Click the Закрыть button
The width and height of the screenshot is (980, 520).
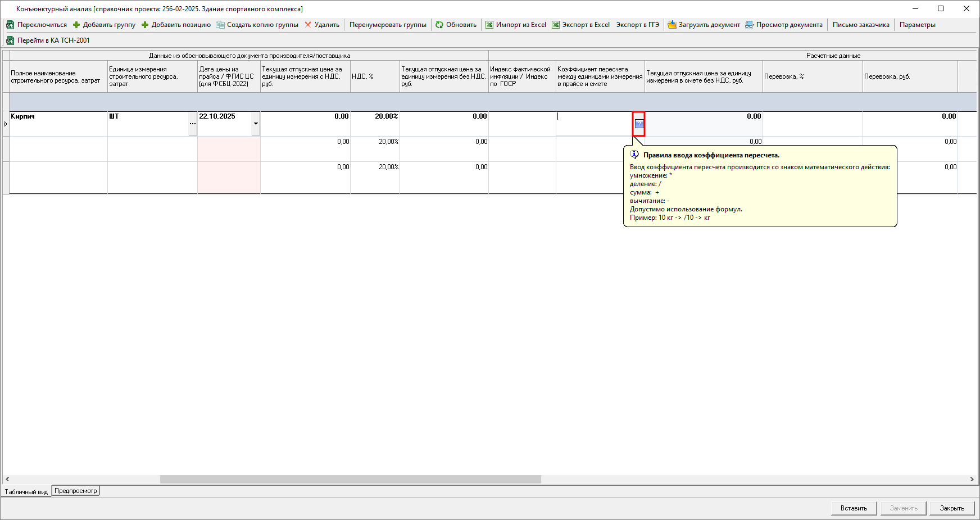pos(951,508)
